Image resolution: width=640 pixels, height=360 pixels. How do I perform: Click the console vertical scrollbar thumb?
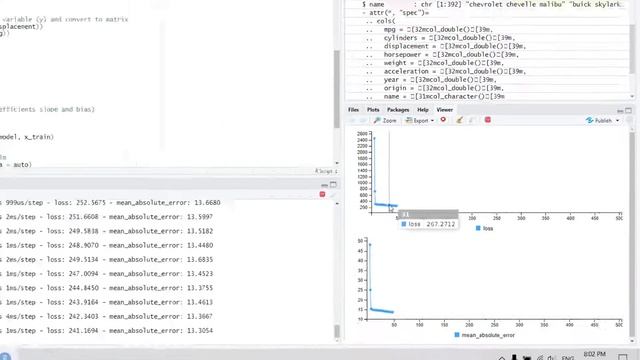337,331
